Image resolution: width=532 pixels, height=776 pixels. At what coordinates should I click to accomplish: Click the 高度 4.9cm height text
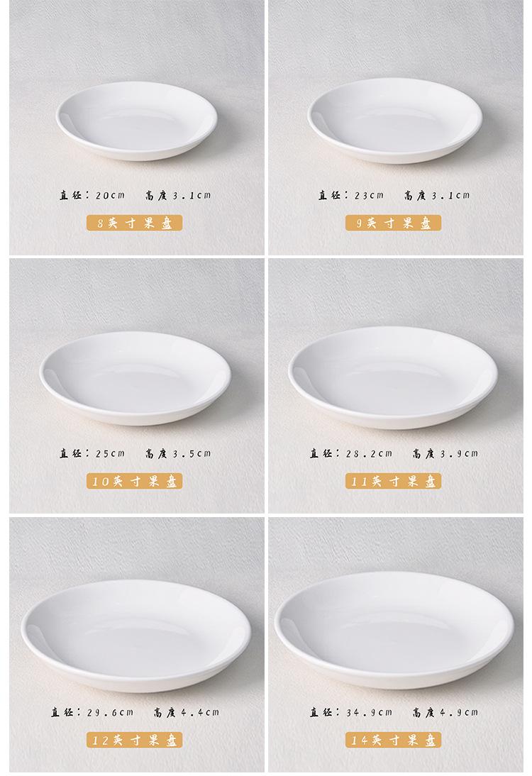coord(445,712)
